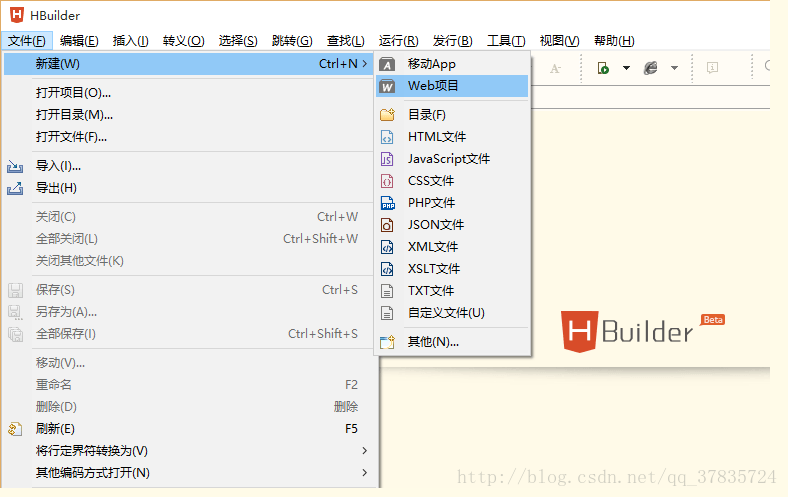Screen dimensions: 788x497
Task: Click the JavaScript文件 JS icon
Action: pyautogui.click(x=387, y=159)
